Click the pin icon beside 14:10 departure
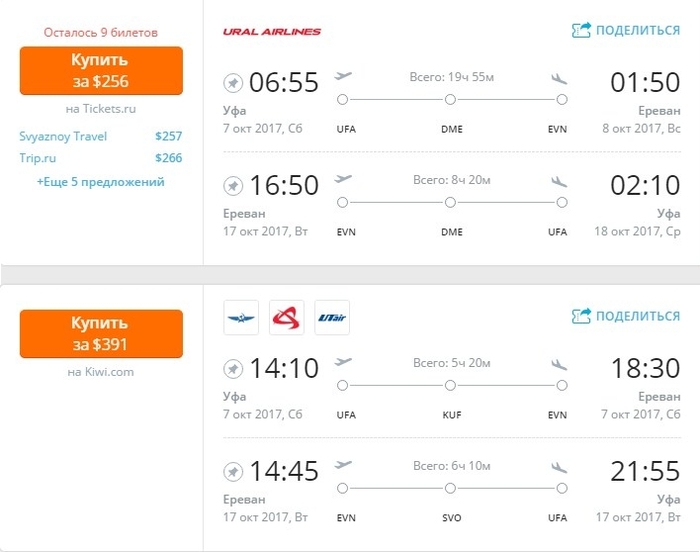Image resolution: width=700 pixels, height=552 pixels. coord(233,368)
